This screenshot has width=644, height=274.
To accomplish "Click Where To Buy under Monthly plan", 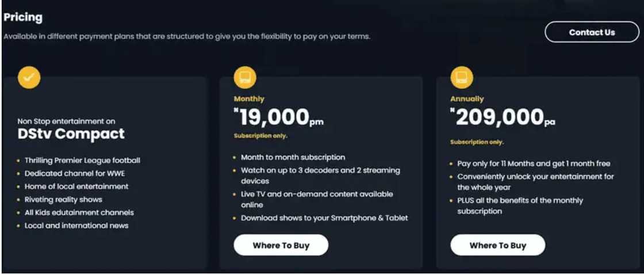I will coord(281,245).
